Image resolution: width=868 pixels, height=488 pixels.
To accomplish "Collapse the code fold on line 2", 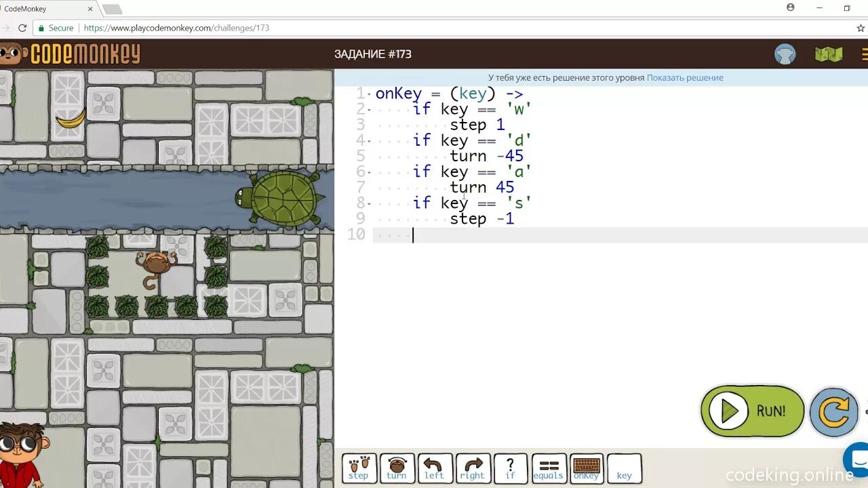I will [369, 110].
